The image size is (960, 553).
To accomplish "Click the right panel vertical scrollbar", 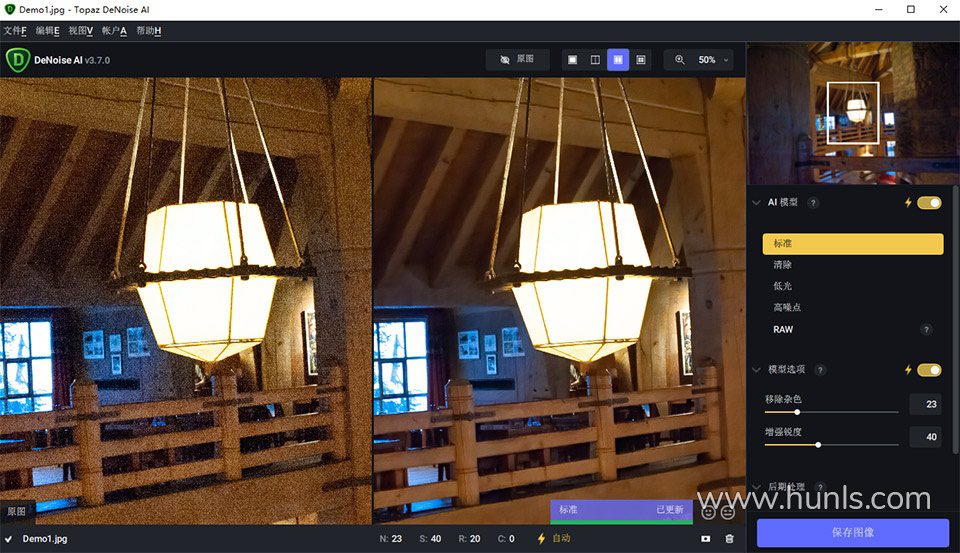I will coord(956,318).
